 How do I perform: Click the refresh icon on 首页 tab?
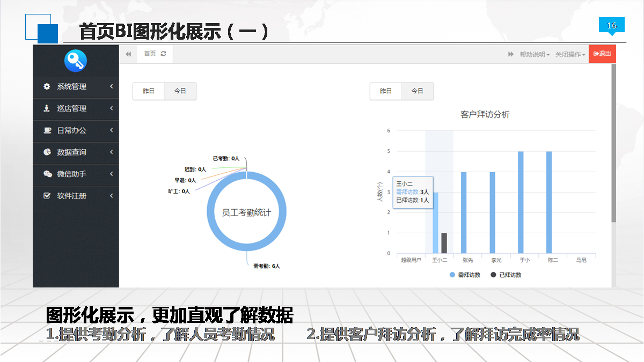(163, 54)
